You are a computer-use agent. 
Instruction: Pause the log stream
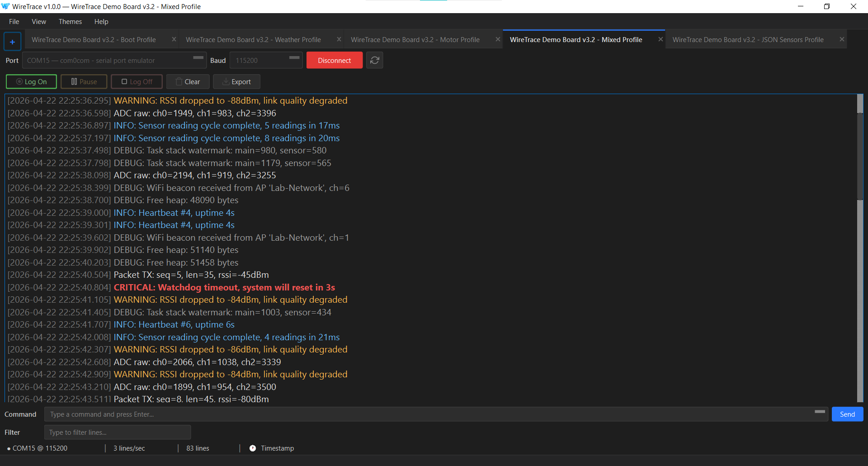coord(84,81)
